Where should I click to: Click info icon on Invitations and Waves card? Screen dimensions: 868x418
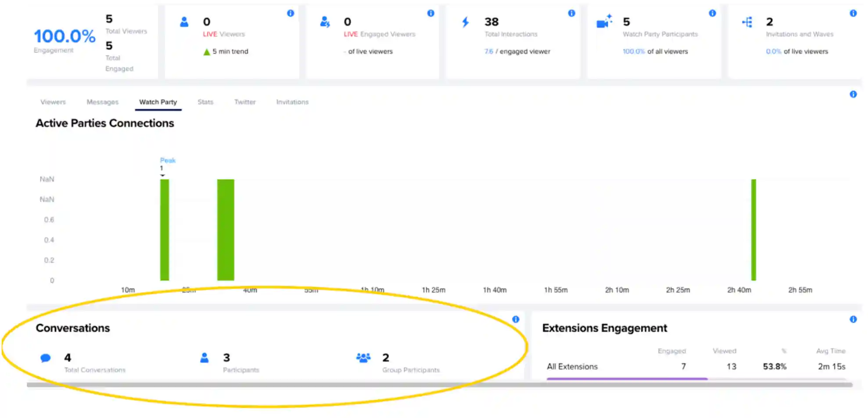click(853, 13)
